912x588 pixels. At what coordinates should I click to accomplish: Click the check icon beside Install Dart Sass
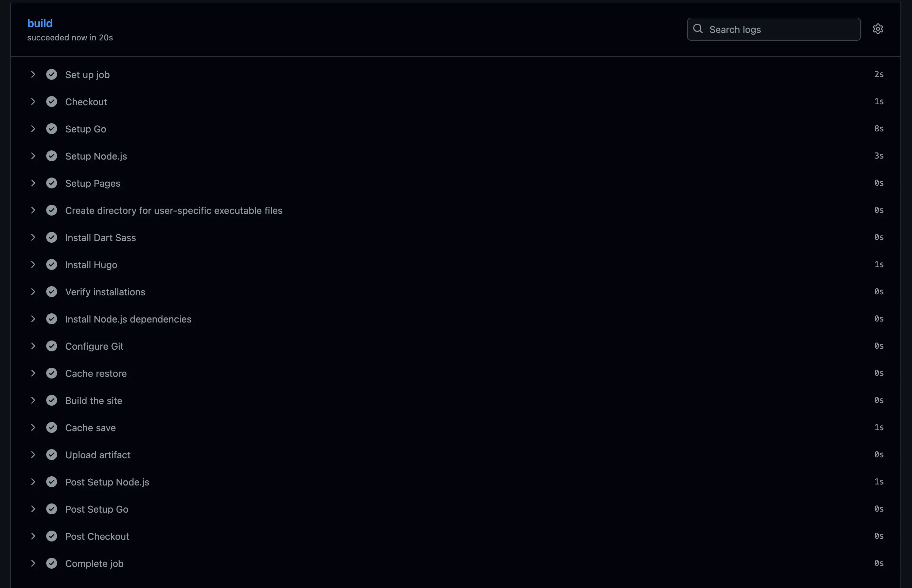52,238
